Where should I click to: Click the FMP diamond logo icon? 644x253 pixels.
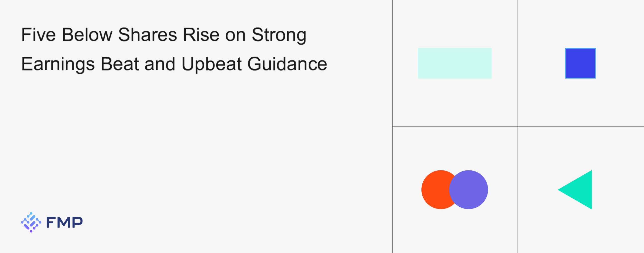pos(31,222)
